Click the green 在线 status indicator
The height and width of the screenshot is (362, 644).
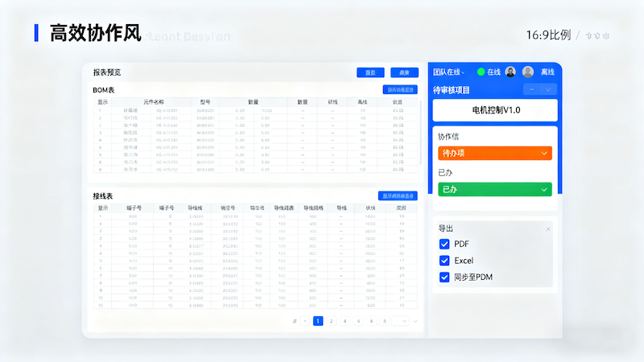[481, 72]
